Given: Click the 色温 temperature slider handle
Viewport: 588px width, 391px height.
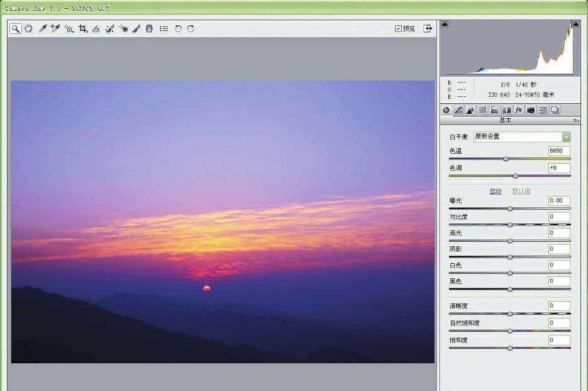Looking at the screenshot, I should 506,159.
